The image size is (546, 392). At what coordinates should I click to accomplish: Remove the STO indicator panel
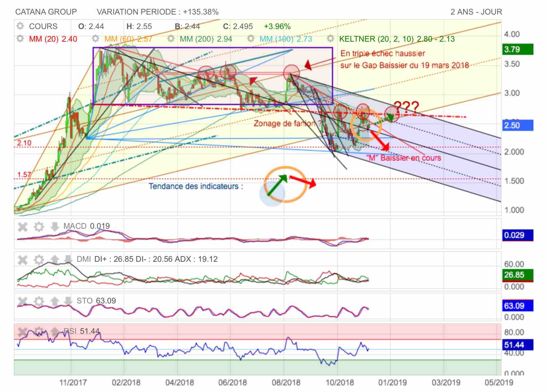tap(22, 301)
